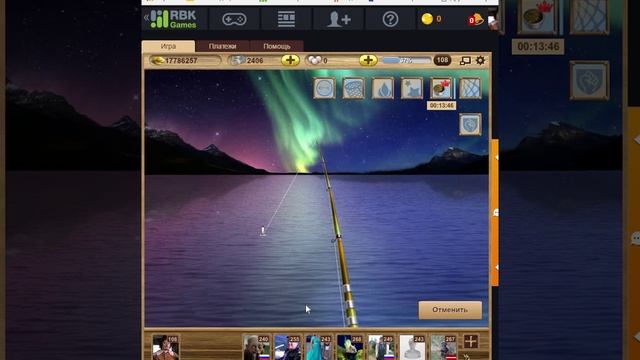This screenshot has height=360, width=640.
Task: Select the water drop icon
Action: point(383,88)
